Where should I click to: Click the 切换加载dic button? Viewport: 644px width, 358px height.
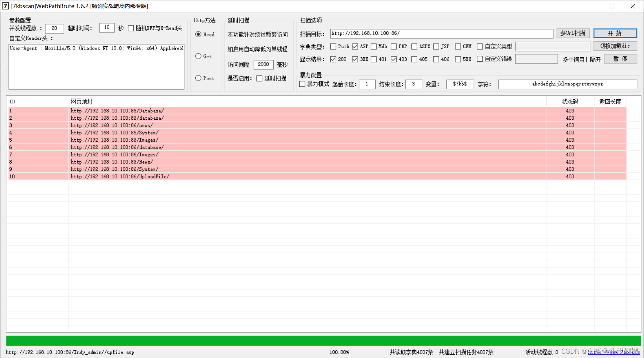pyautogui.click(x=615, y=46)
